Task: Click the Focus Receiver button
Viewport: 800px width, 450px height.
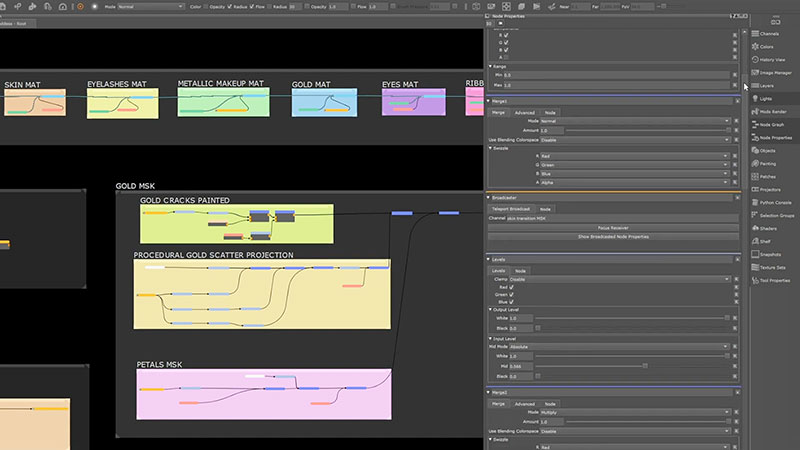Action: (x=612, y=227)
